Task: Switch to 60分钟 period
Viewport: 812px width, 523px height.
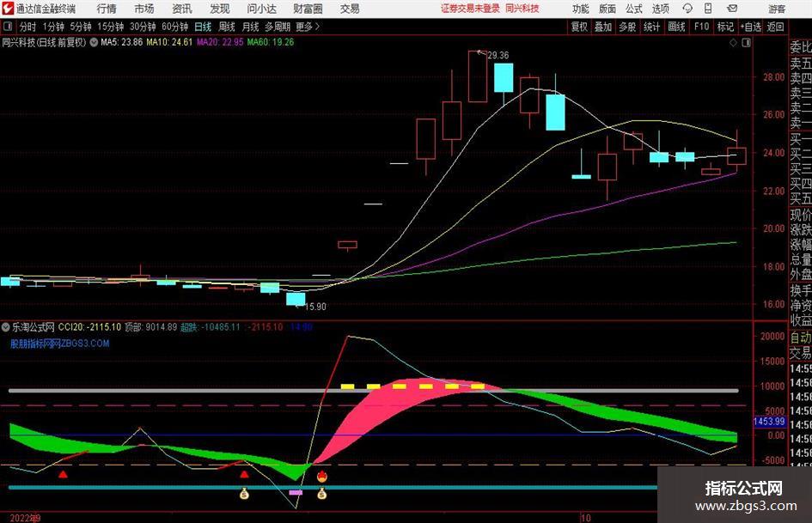Action: coord(175,27)
